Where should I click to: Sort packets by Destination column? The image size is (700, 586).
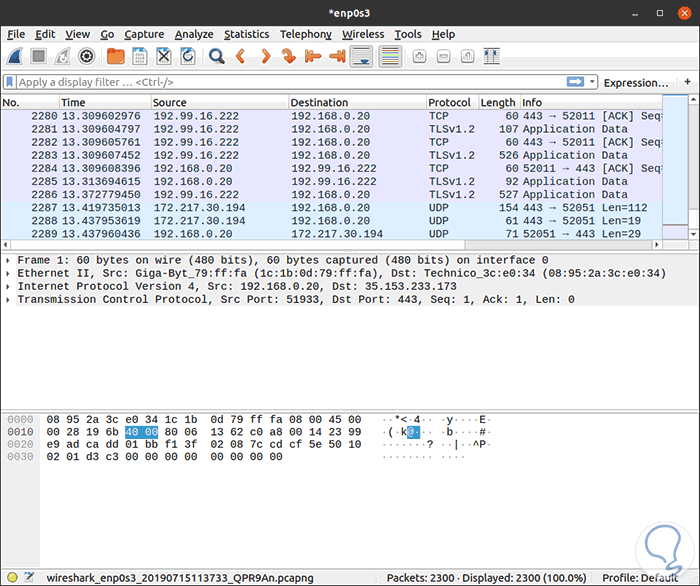[357, 103]
